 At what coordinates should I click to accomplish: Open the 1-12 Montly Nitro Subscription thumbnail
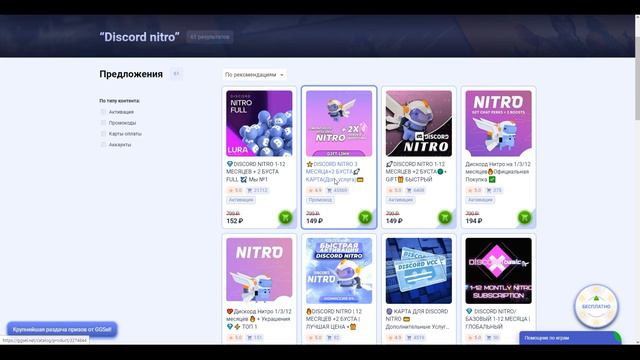pyautogui.click(x=498, y=271)
